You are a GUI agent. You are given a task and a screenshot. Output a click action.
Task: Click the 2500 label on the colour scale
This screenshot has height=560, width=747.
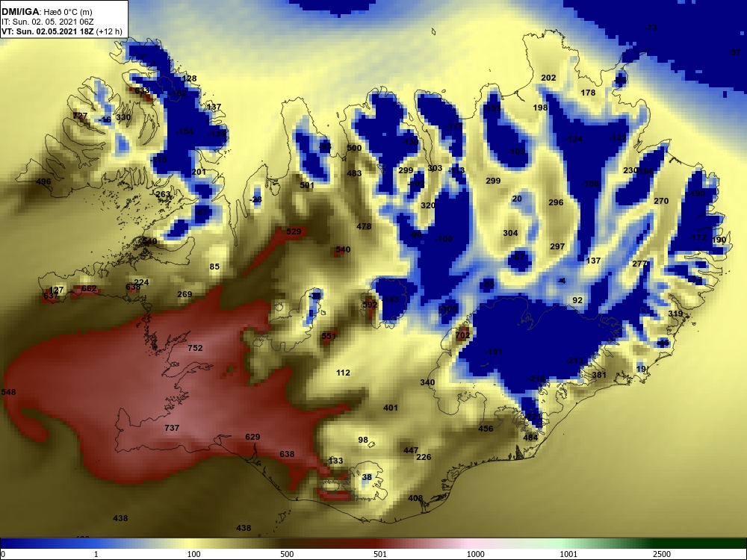(x=662, y=554)
